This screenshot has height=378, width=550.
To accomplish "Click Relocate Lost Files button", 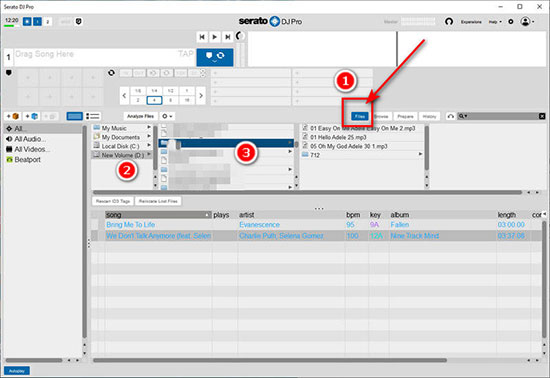I will tap(158, 201).
